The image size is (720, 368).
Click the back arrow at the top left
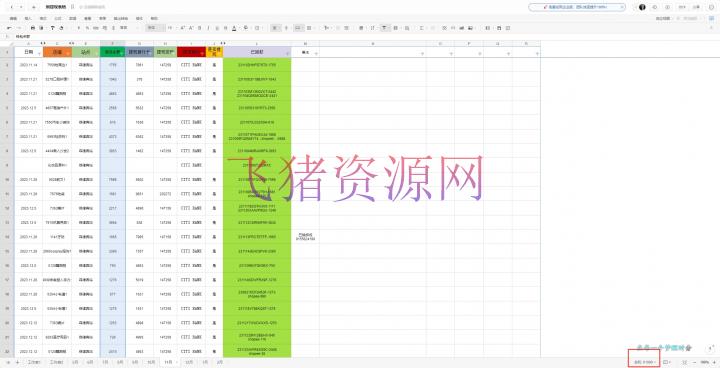point(12,7)
